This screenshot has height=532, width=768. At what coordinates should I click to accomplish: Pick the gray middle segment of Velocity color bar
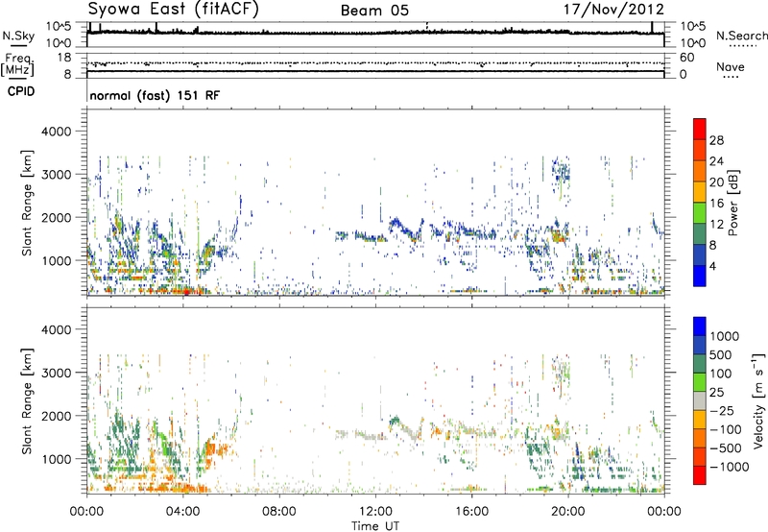(700, 400)
